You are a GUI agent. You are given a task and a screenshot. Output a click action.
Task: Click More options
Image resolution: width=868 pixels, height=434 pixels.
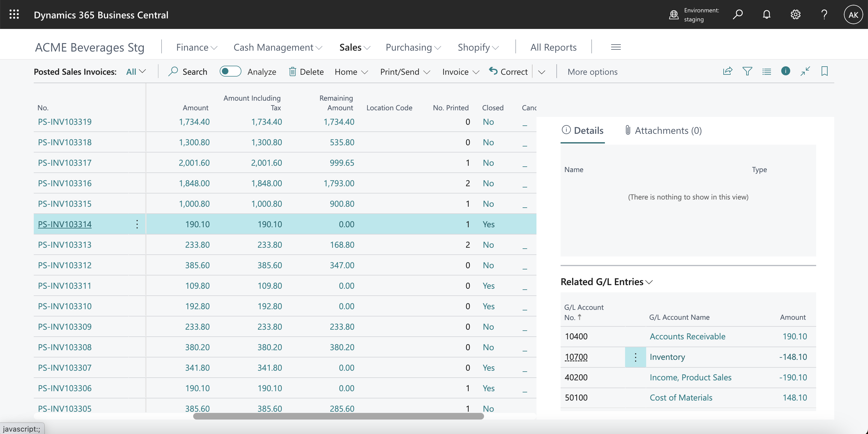[592, 72]
